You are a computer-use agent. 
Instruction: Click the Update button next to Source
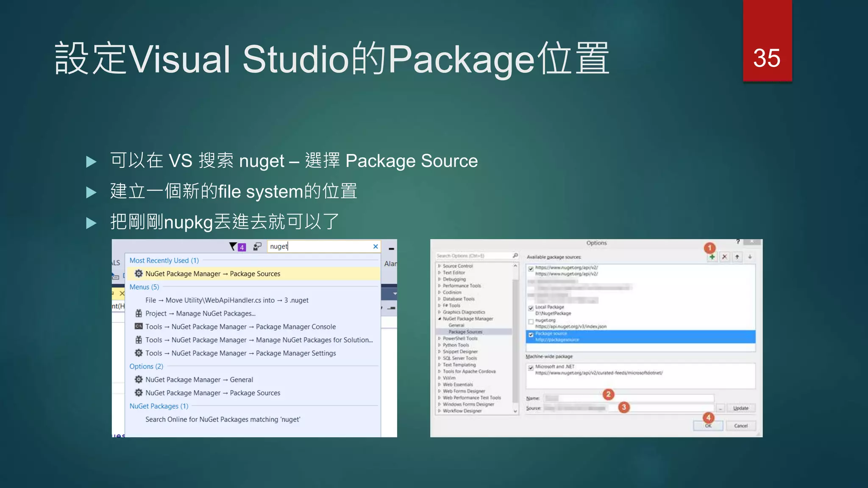point(741,408)
